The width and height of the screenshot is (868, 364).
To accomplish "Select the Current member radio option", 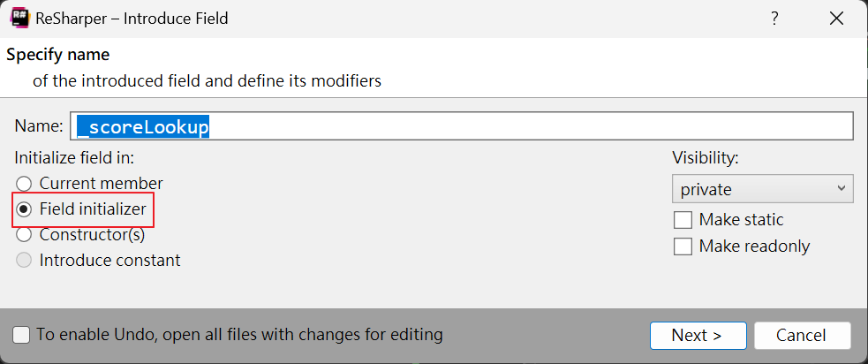I will coord(24,184).
